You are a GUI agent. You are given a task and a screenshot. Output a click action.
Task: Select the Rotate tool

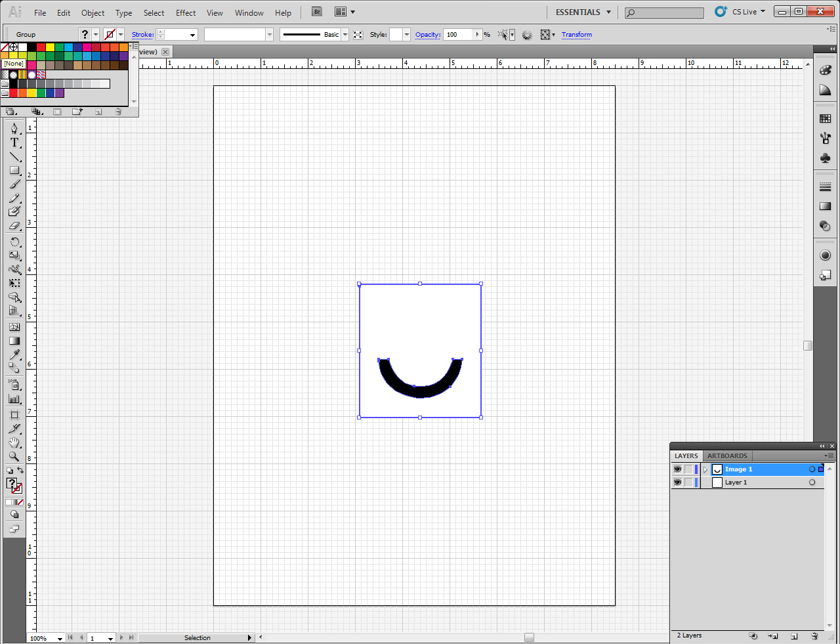(x=14, y=242)
